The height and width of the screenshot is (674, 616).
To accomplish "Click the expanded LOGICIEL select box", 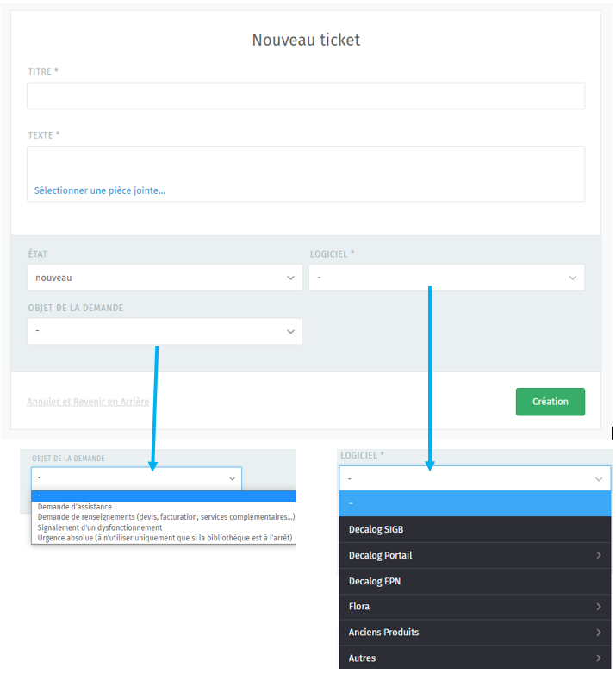I will 475,478.
